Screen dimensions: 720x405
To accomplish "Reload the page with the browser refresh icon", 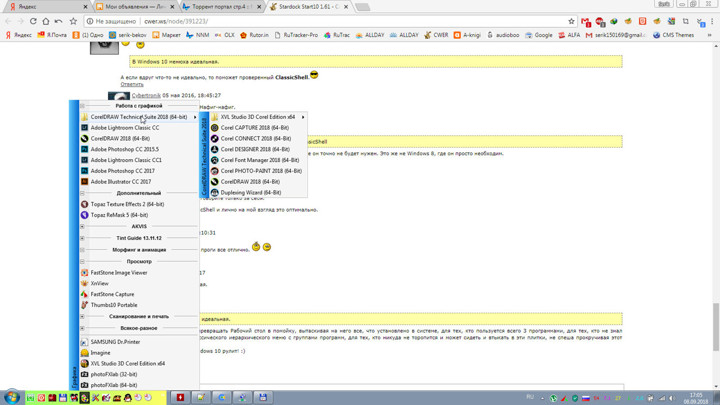I will 33,21.
